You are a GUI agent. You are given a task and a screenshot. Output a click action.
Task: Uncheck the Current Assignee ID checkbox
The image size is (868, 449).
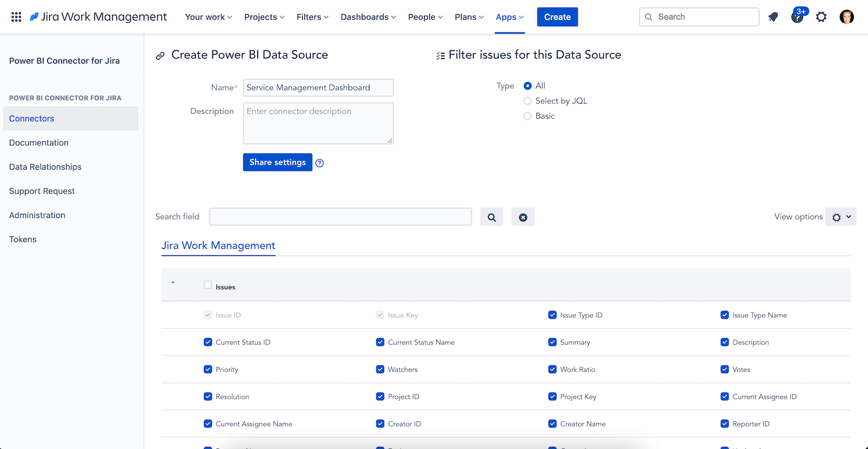pyautogui.click(x=724, y=396)
